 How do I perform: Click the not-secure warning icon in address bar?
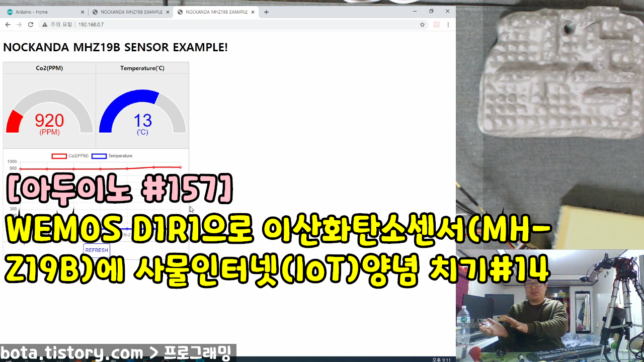tap(45, 24)
